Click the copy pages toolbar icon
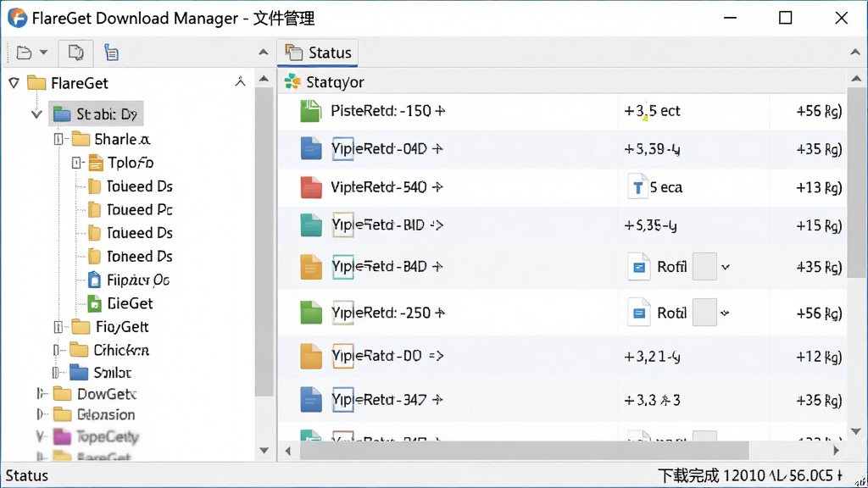Viewport: 868px width, 488px height. click(x=75, y=53)
